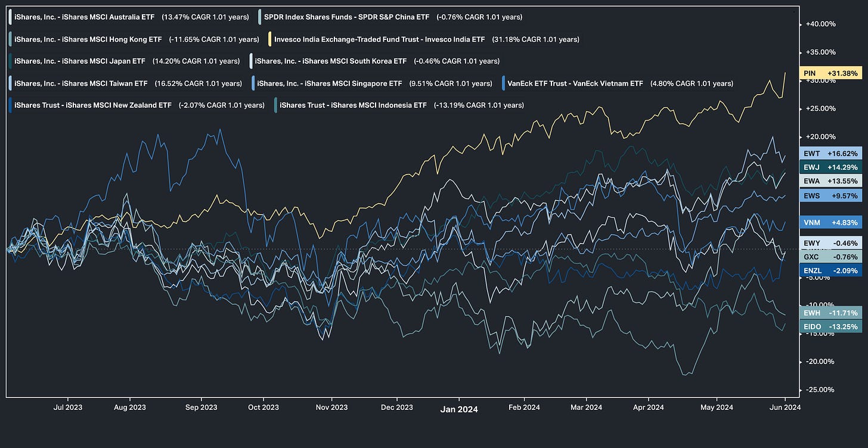Viewport: 868px width, 448px height.
Task: Click the iShares MSCI Indonesia ETF legend entry
Action: (401, 105)
